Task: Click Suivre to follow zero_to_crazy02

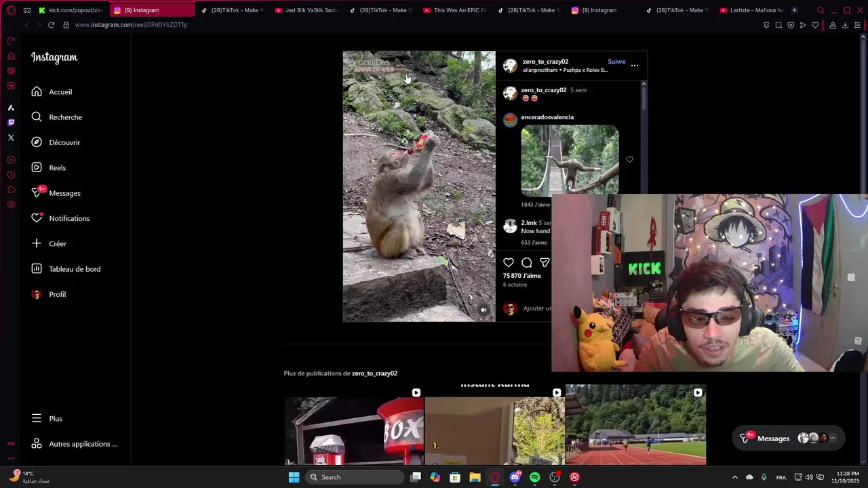Action: pos(616,62)
